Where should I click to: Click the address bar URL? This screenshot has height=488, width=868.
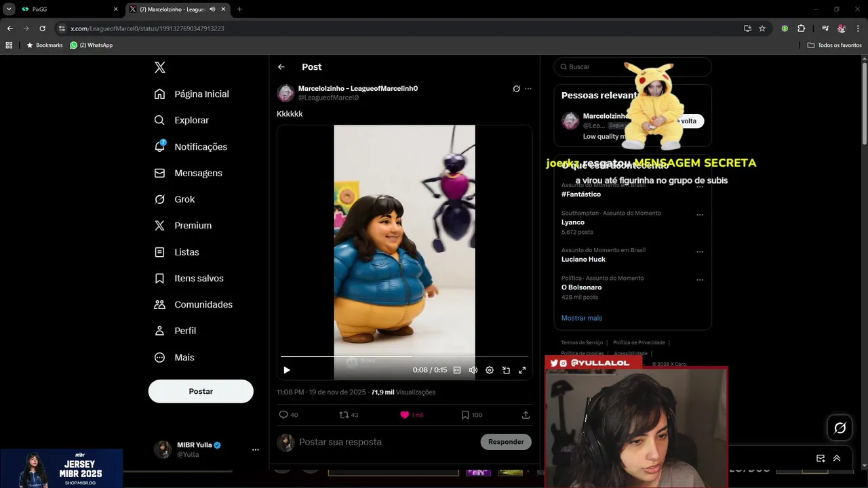click(x=147, y=28)
